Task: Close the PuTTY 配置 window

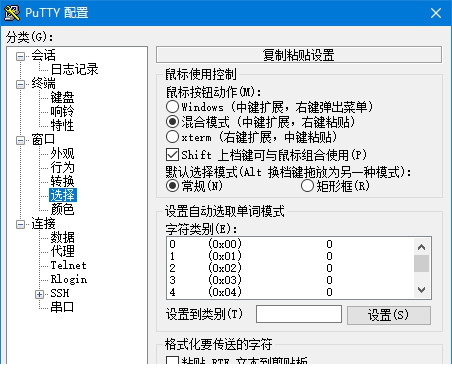Action: [x=436, y=13]
